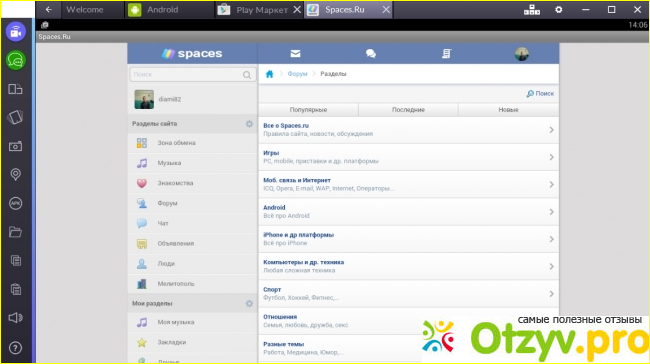Expand the Все о Spaces.ru row chevron
Viewport: 650px width, 364px height.
(551, 130)
